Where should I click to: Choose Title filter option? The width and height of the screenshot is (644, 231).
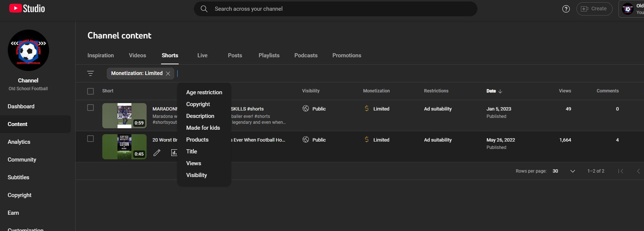pyautogui.click(x=204, y=152)
